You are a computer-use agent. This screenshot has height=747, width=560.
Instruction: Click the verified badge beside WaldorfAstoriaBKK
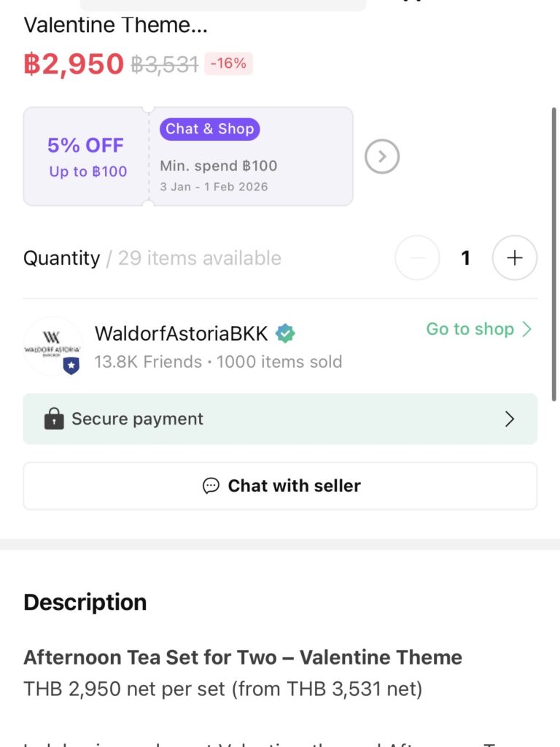click(x=285, y=334)
